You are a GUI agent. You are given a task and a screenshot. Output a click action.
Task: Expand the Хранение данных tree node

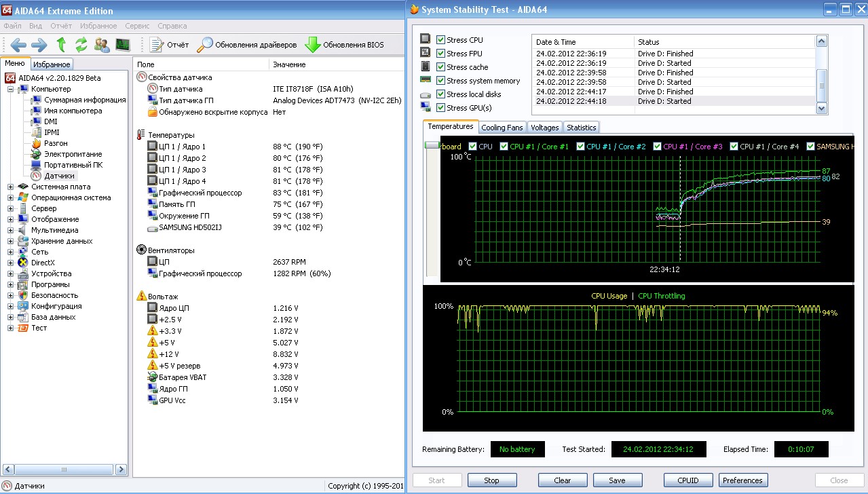(x=10, y=241)
